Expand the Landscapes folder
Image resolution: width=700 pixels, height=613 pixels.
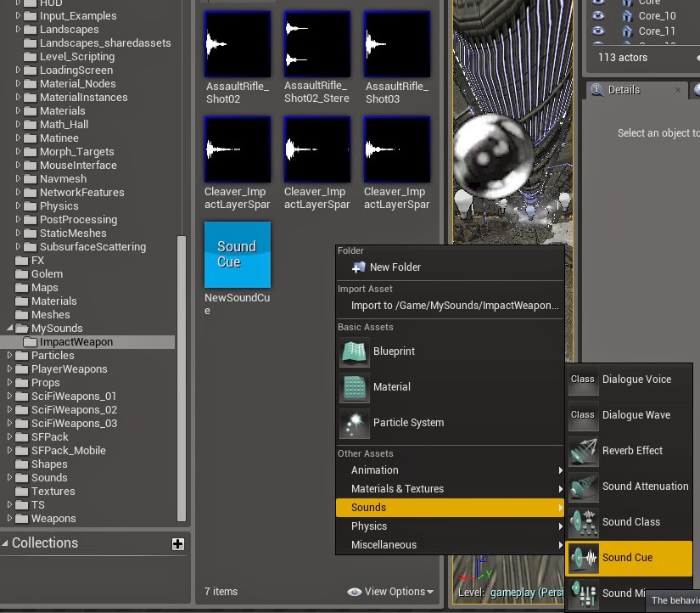coord(18,29)
